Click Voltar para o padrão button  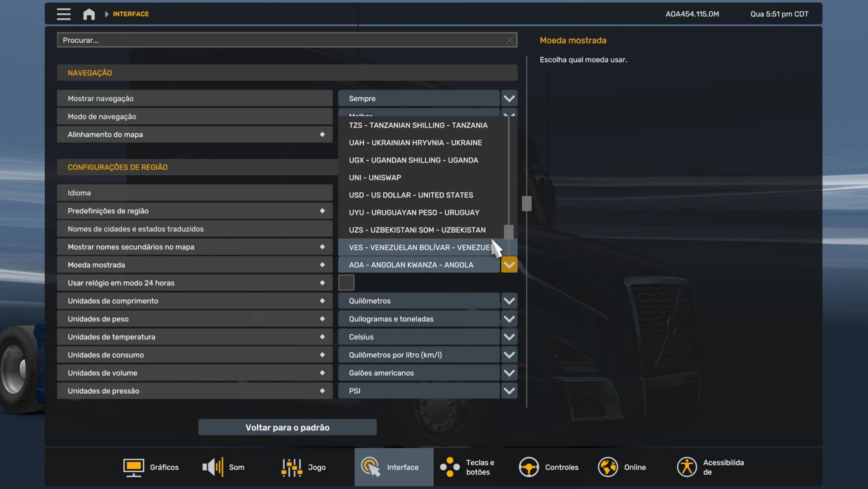(287, 427)
